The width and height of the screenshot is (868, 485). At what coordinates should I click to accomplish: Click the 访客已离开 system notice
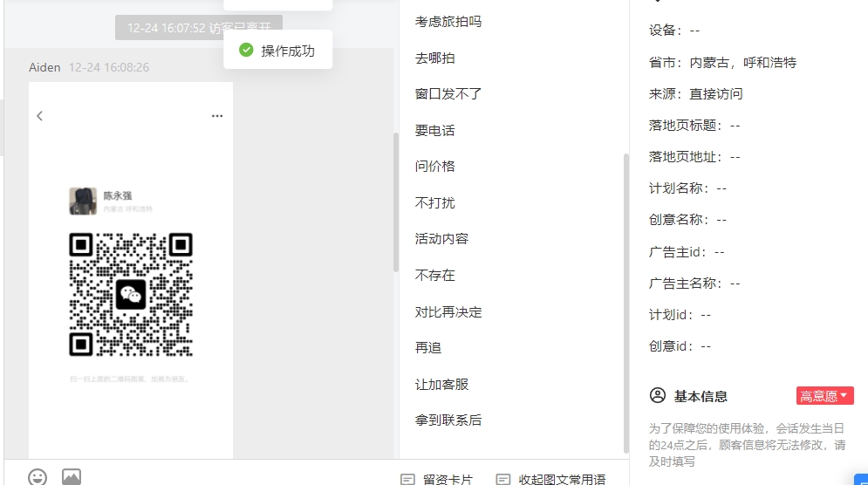click(x=199, y=28)
